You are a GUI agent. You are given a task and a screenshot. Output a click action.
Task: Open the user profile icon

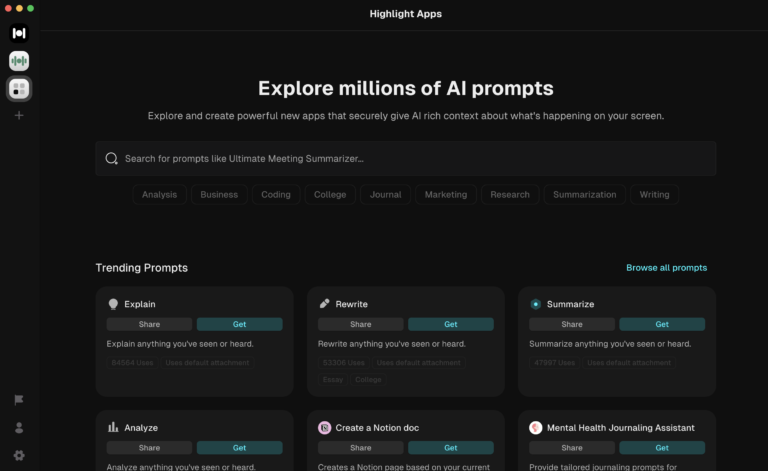[19, 428]
